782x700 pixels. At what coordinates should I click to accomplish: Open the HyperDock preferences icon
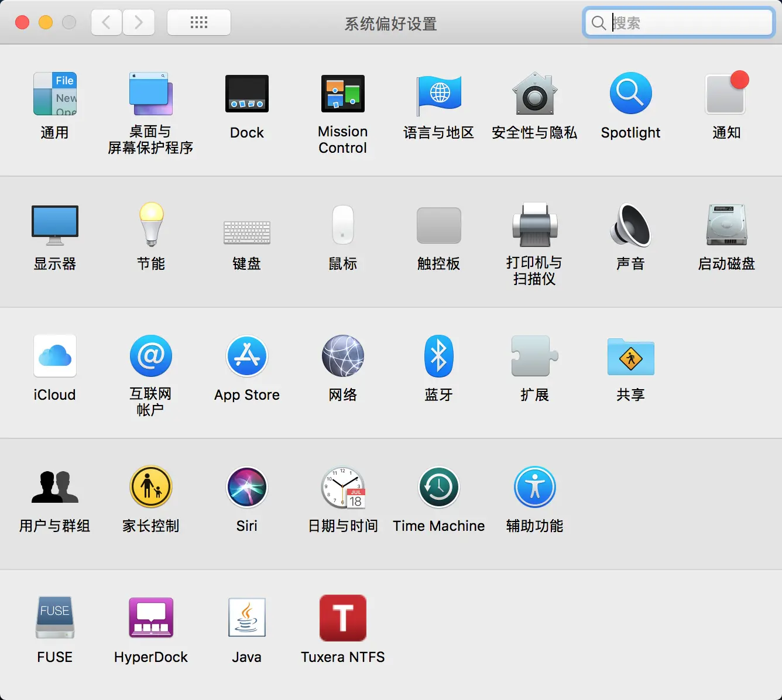pyautogui.click(x=151, y=617)
